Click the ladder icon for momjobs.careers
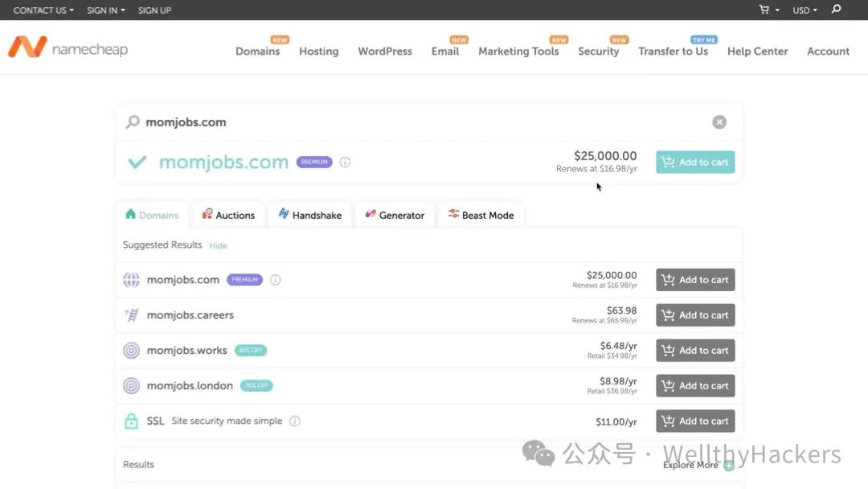 131,315
